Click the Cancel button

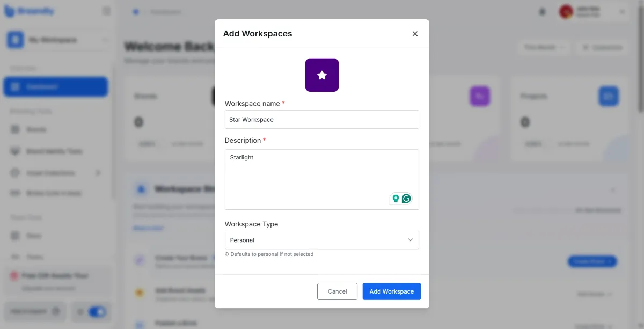click(337, 291)
